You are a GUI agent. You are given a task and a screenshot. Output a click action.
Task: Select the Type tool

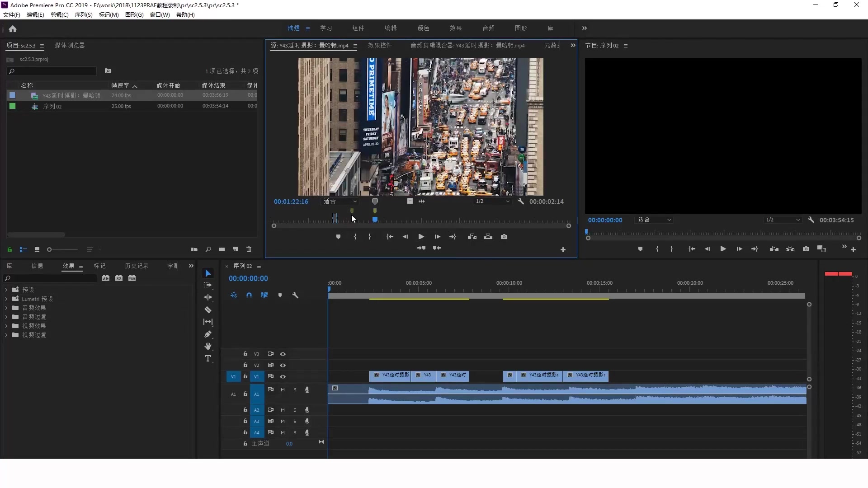(208, 359)
